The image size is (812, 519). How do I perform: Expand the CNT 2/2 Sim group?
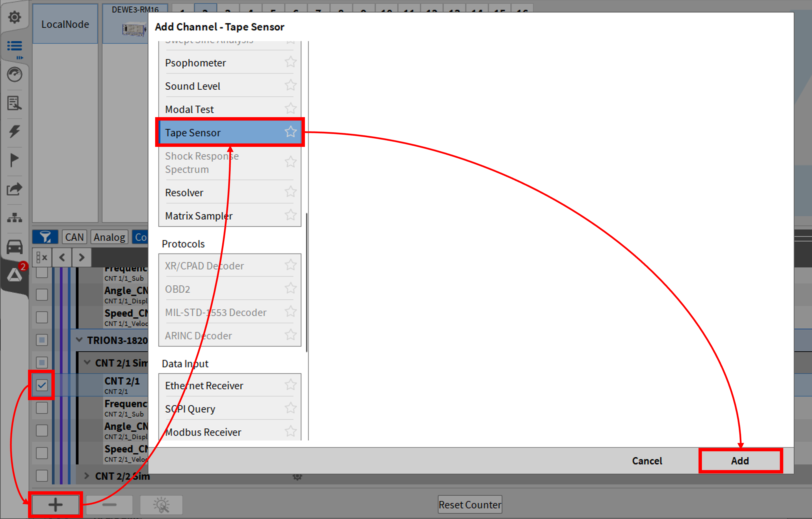coord(87,475)
